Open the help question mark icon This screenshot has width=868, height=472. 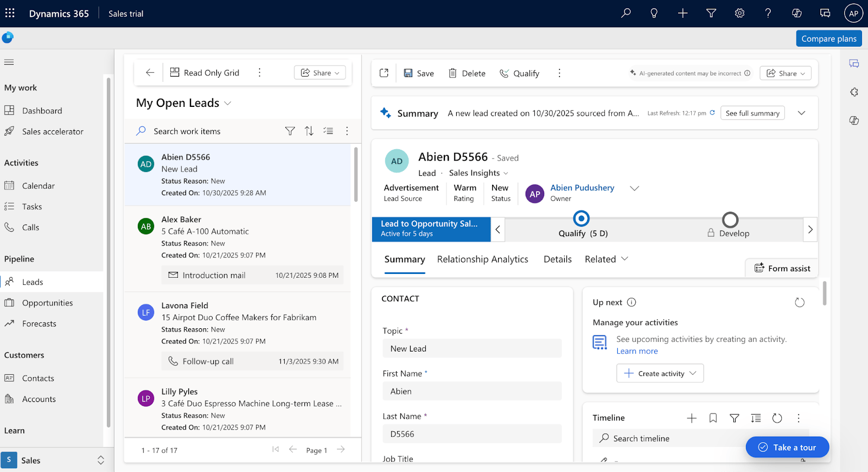(x=768, y=13)
